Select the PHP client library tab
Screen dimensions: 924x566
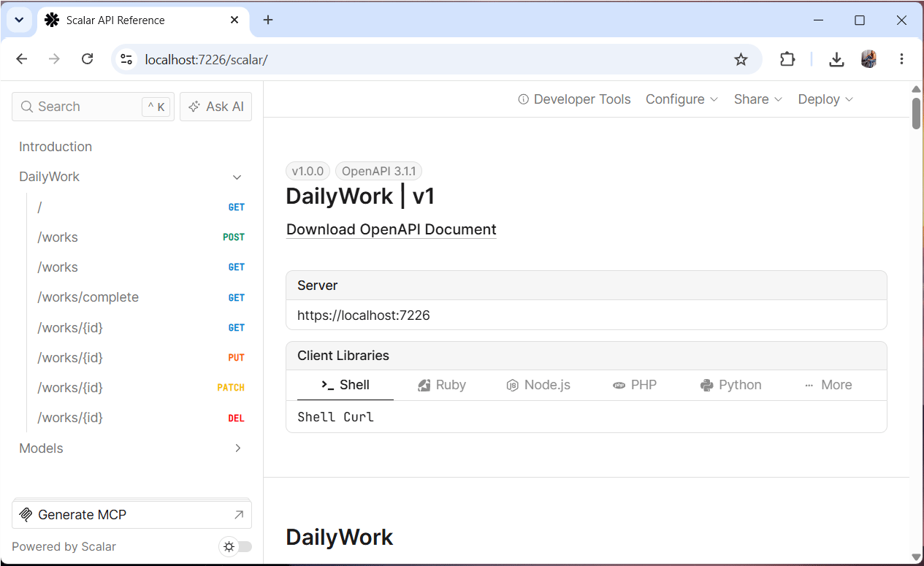(x=635, y=385)
